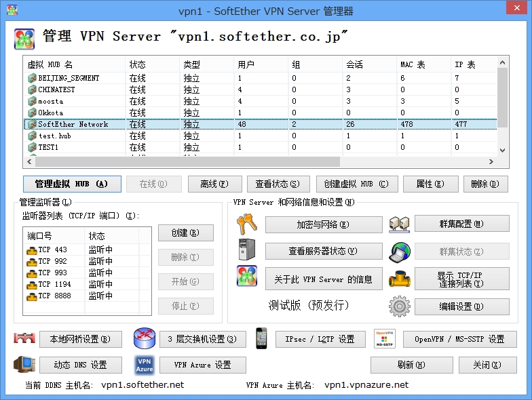Click the hub icon of test.hub row
The image size is (532, 400).
(33, 136)
